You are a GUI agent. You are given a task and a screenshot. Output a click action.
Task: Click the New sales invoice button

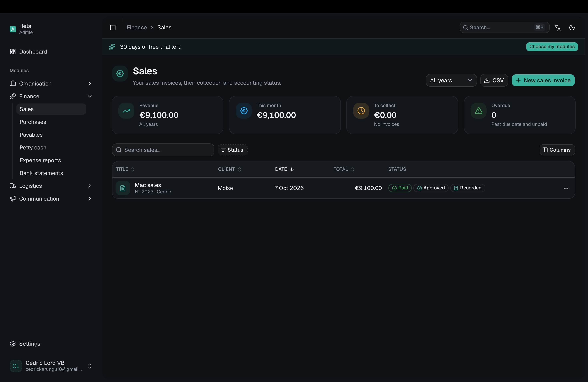tap(543, 80)
